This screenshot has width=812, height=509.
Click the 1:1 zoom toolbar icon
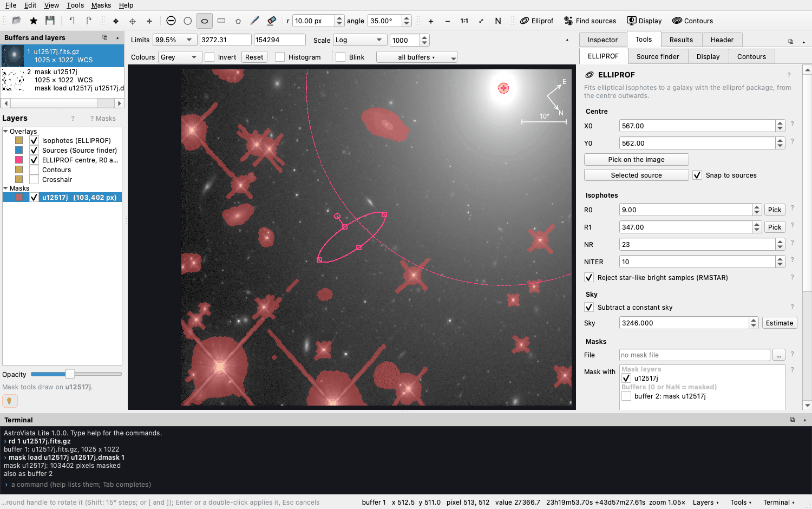[464, 21]
